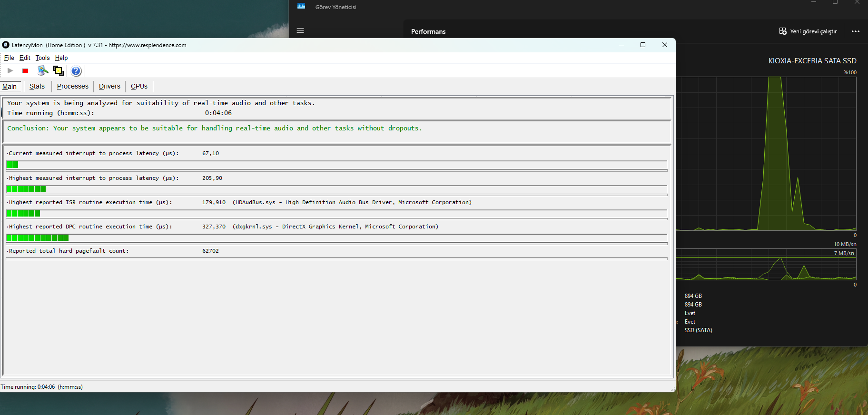The image size is (868, 415).
Task: Click the current latency green progress bar
Action: pyautogui.click(x=336, y=165)
